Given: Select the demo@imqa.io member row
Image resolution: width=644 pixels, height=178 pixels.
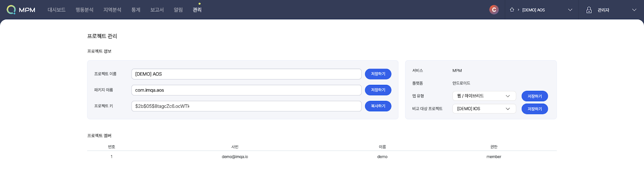Looking at the screenshot, I should [x=235, y=157].
